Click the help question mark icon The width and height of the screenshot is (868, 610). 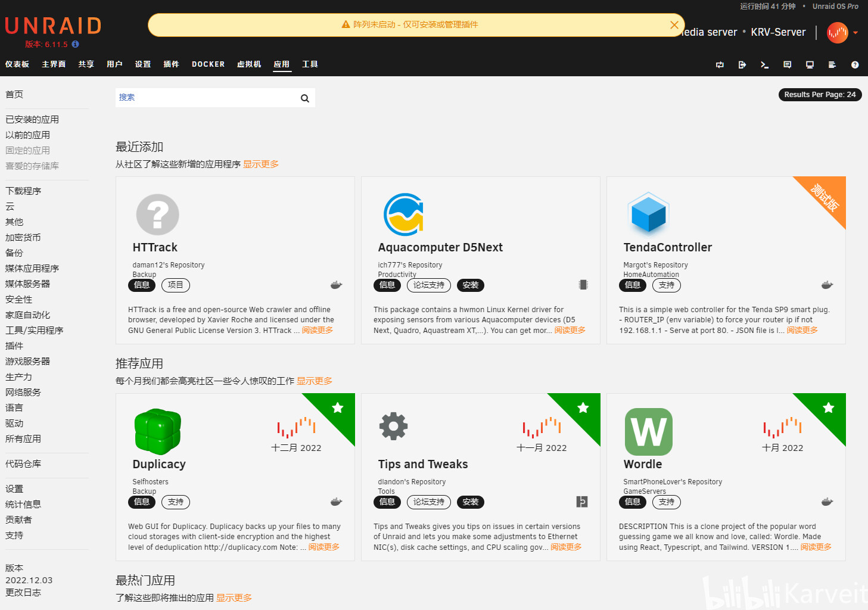point(855,65)
